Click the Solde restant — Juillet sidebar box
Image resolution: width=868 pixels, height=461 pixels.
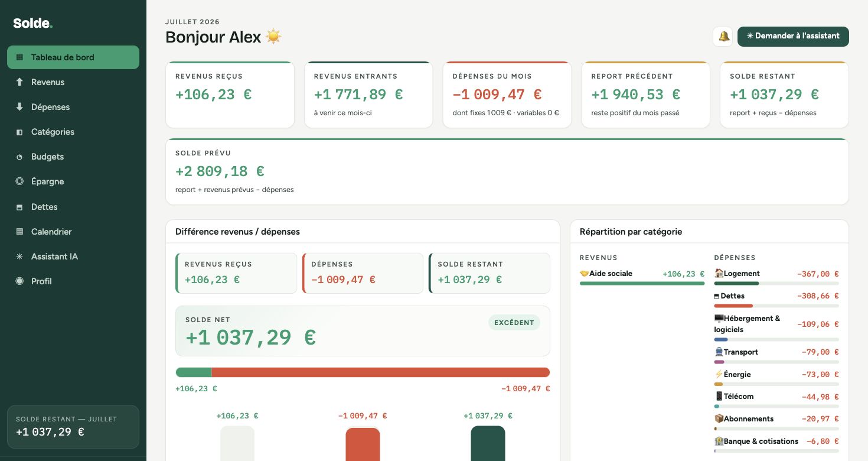pos(73,427)
